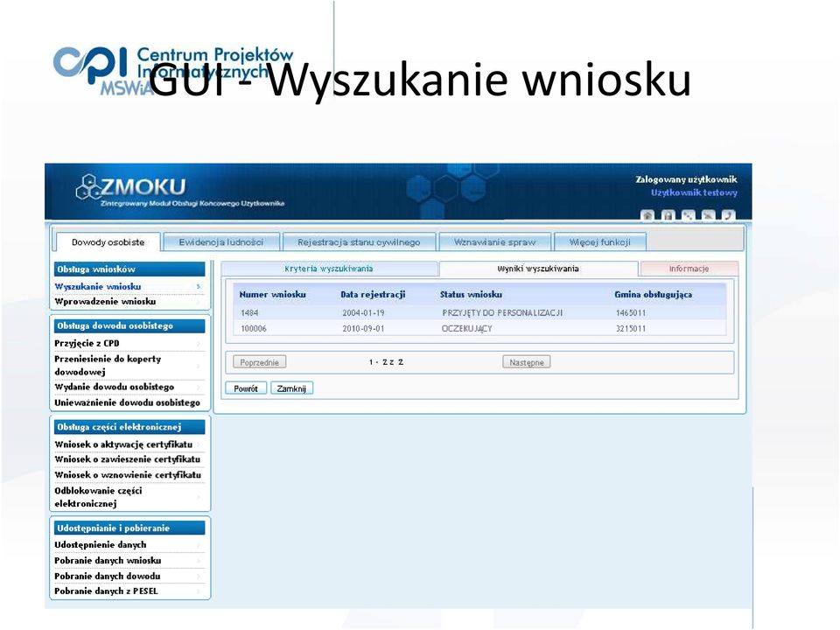Click arrow beside Wyszukanie wniosku

click(199, 287)
